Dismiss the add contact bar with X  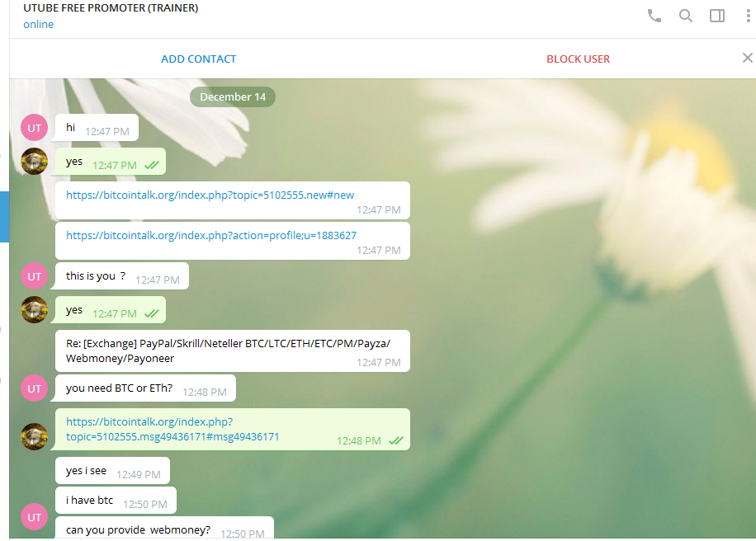[747, 59]
